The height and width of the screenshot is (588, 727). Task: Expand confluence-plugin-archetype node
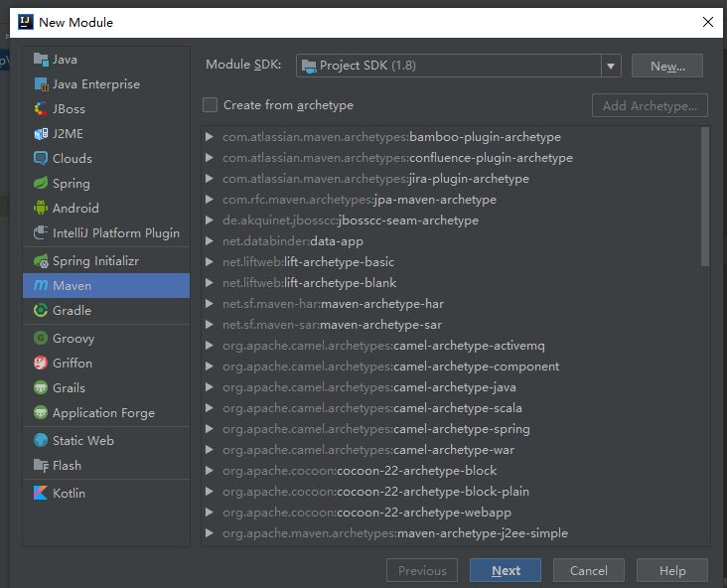pyautogui.click(x=210, y=158)
